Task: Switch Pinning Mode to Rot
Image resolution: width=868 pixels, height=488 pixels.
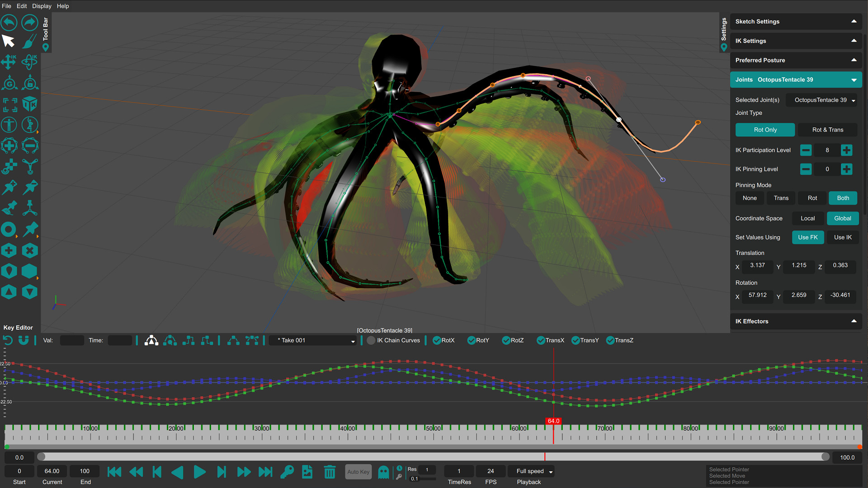Action: 812,198
